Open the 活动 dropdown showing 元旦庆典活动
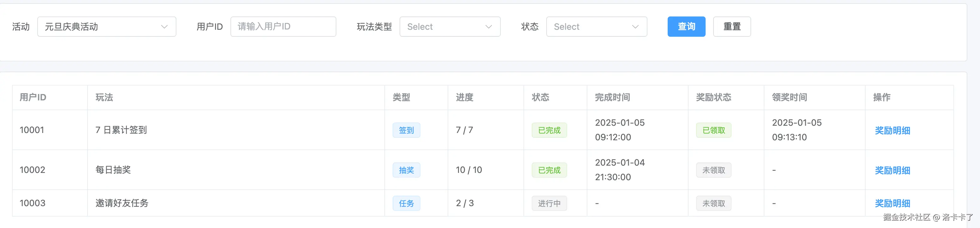The image size is (980, 228). click(x=107, y=27)
